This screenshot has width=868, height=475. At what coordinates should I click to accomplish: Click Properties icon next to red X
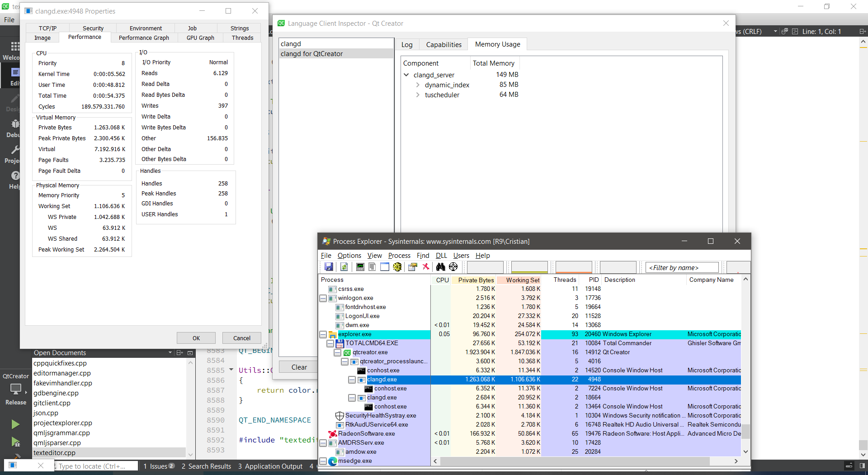(x=412, y=267)
